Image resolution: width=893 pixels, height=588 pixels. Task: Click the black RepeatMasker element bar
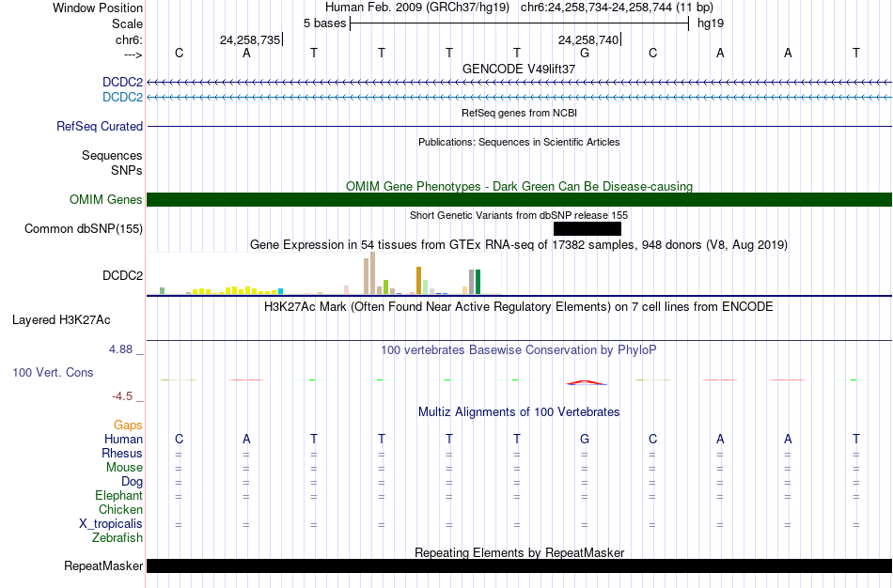[520, 565]
